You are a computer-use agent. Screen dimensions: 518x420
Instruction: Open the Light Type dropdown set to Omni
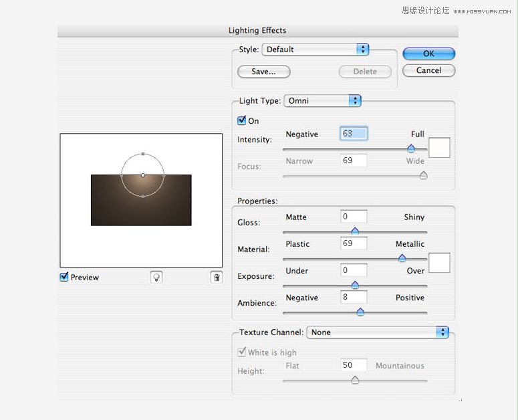(322, 101)
